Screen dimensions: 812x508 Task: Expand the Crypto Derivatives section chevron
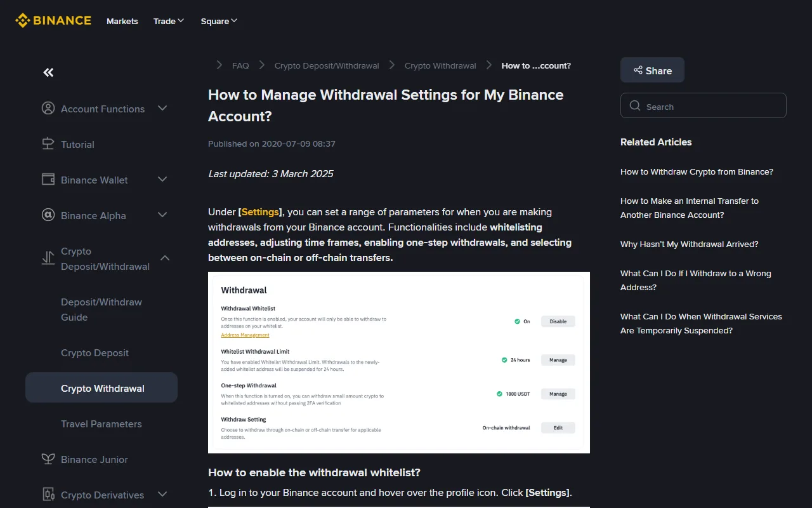(162, 495)
